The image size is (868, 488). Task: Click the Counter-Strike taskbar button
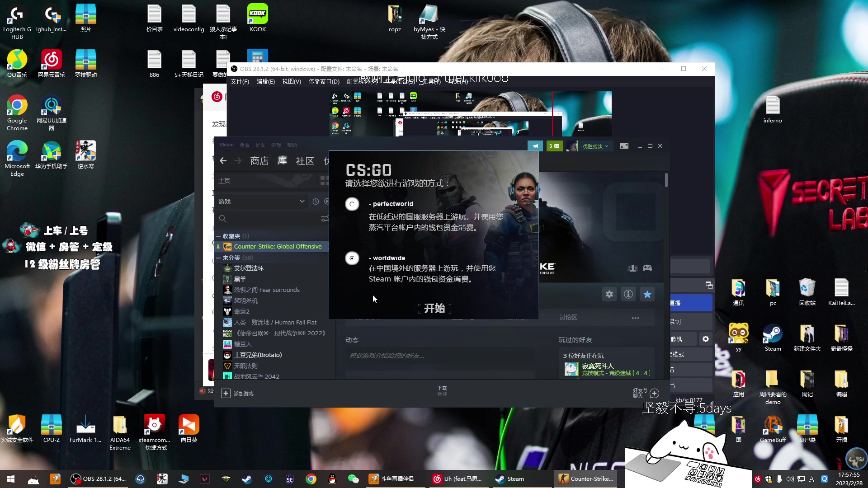(x=586, y=479)
